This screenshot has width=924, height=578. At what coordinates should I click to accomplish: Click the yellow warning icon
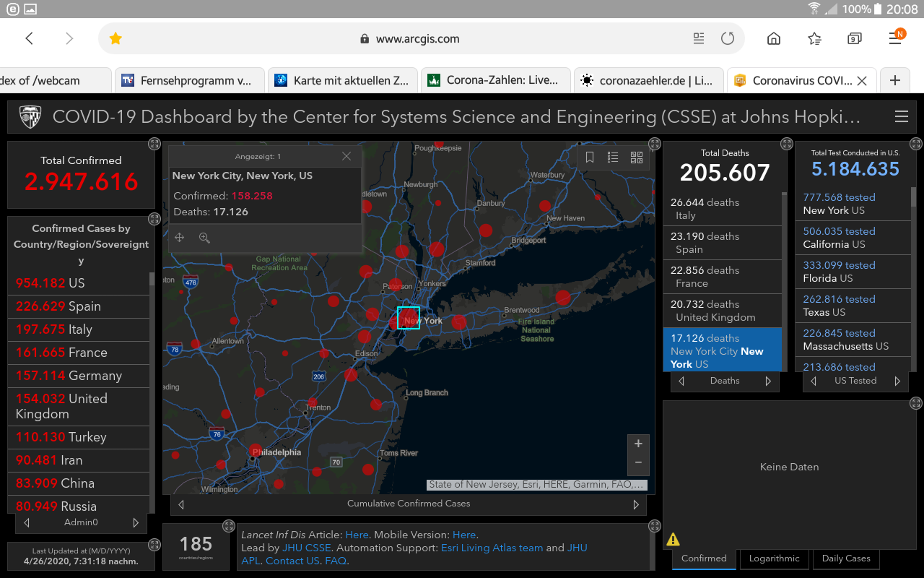(673, 539)
